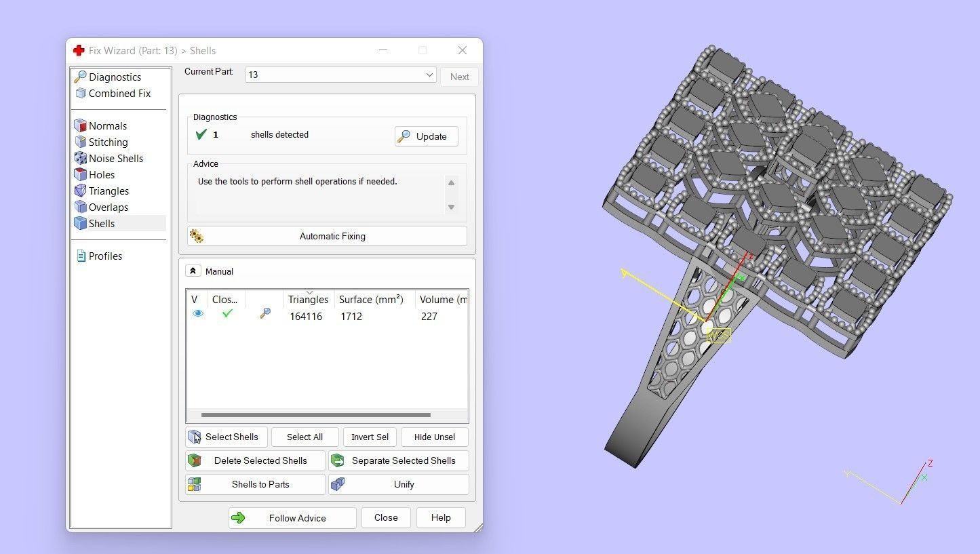Open the Holes fix step

tap(102, 175)
